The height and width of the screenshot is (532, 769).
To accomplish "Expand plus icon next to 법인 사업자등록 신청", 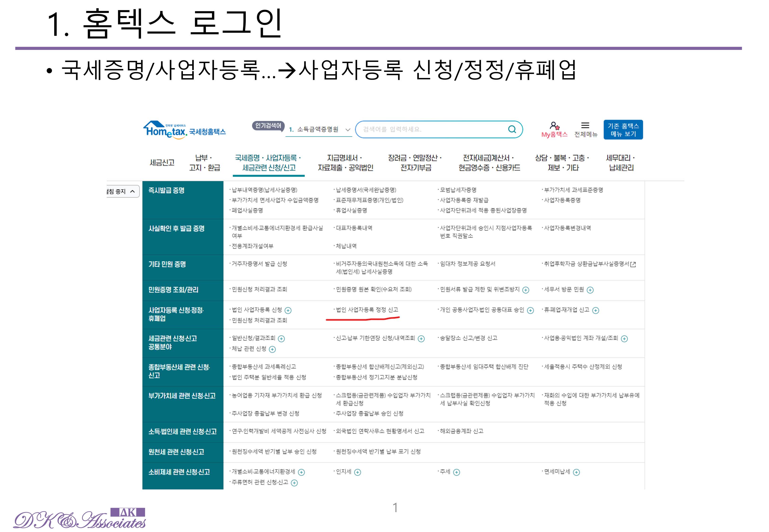I will [x=288, y=311].
